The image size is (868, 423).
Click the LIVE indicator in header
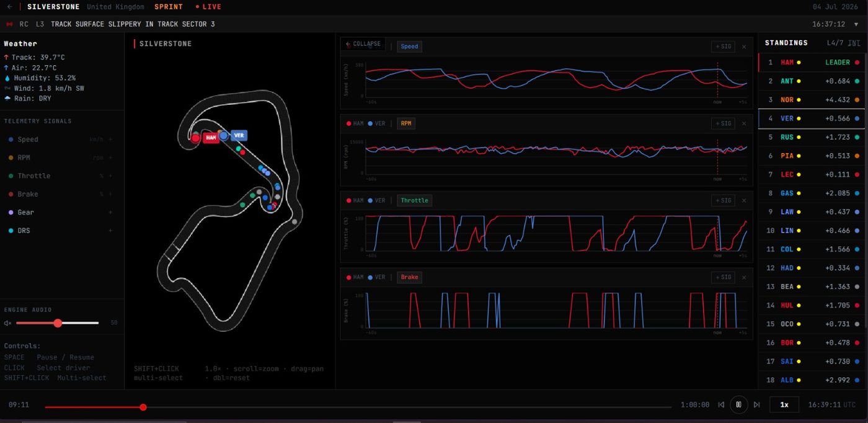tap(208, 7)
